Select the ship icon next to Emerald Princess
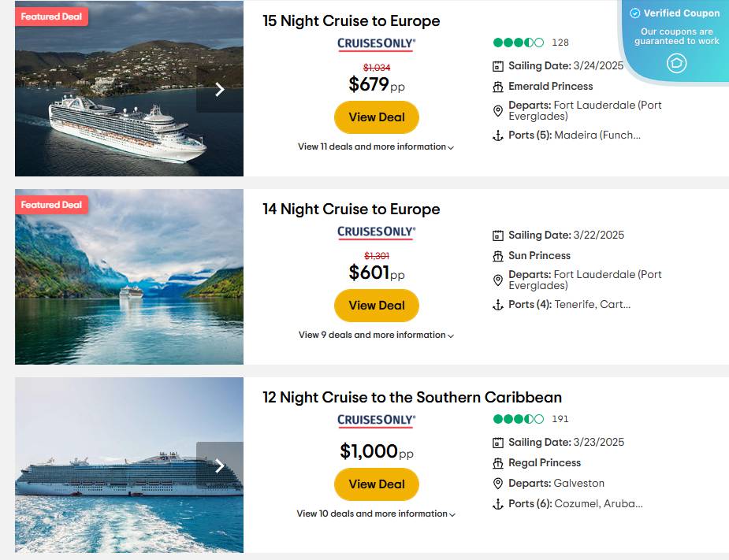Screen dimensions: 729x560 tap(497, 86)
